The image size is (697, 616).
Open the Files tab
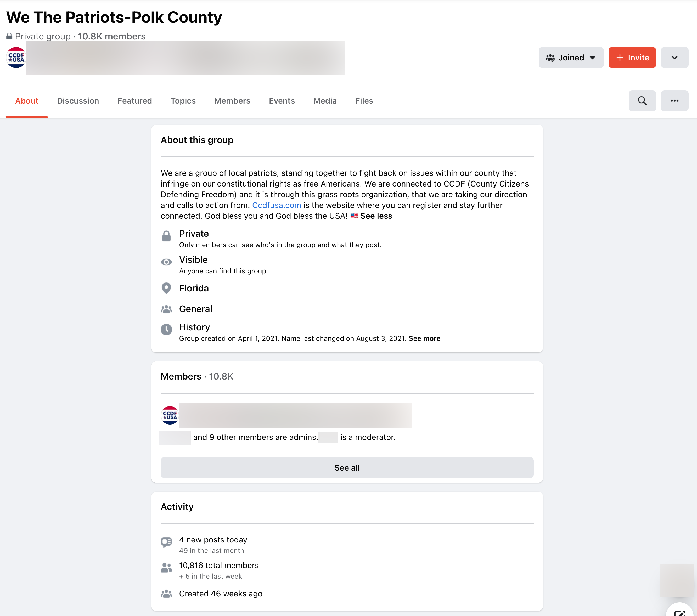(x=364, y=101)
